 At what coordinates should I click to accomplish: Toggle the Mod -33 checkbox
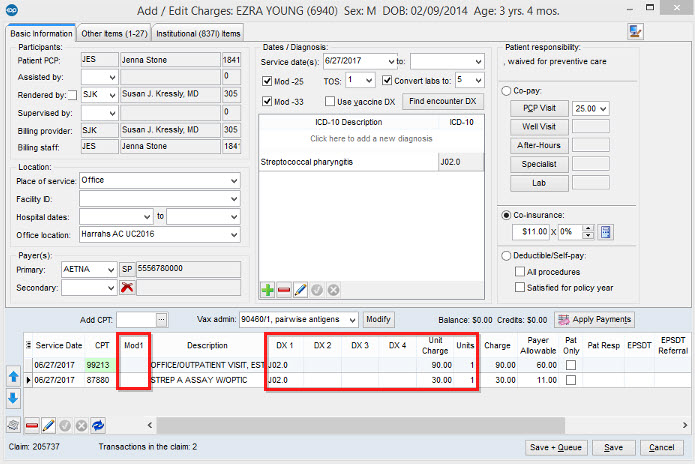click(x=267, y=101)
